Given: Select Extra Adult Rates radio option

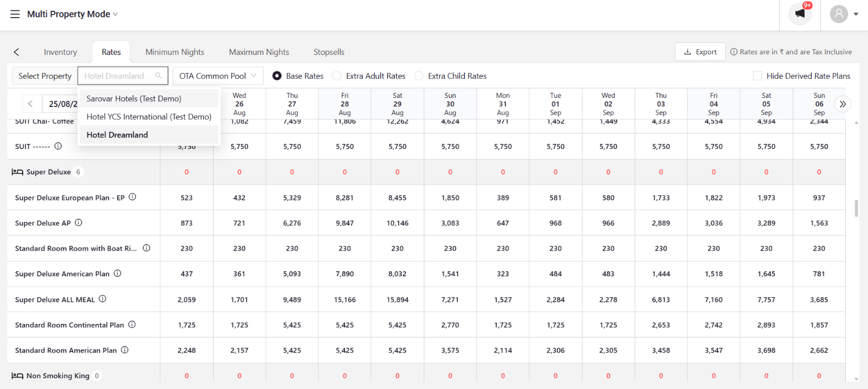Looking at the screenshot, I should [337, 76].
